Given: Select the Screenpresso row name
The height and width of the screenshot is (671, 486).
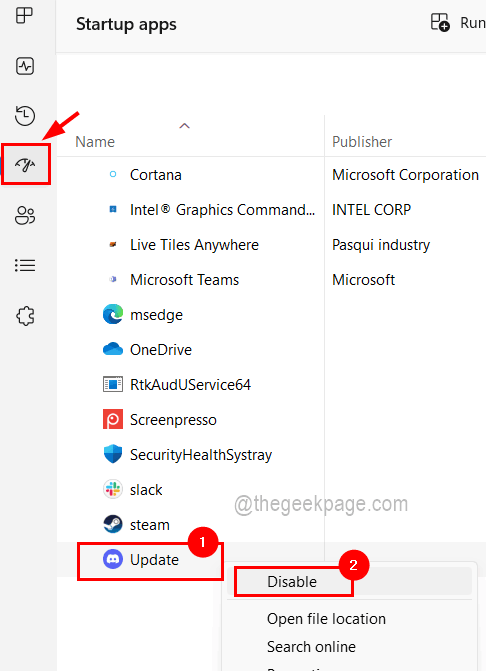Looking at the screenshot, I should coord(173,420).
